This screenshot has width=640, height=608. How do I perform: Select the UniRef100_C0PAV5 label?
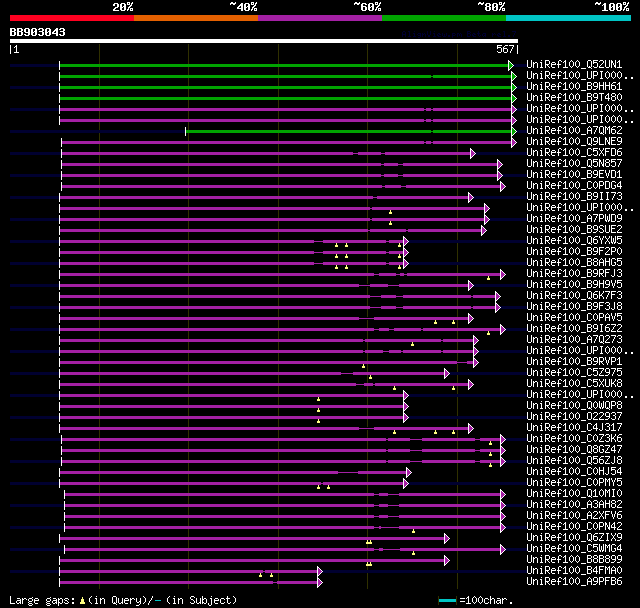(x=574, y=318)
